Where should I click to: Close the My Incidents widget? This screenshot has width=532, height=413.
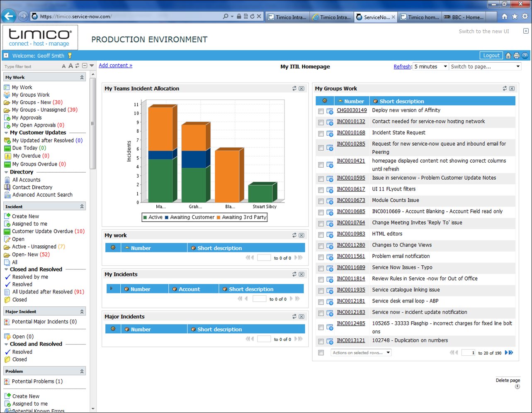[x=301, y=274]
